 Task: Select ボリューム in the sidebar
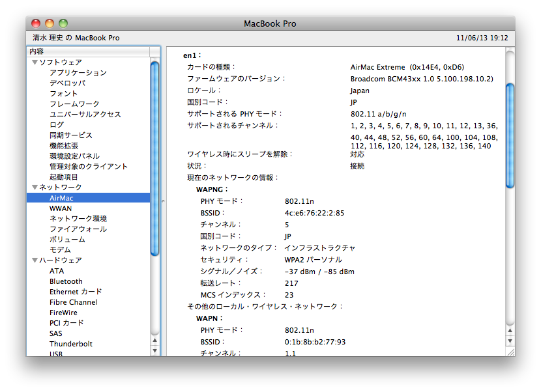pos(67,239)
